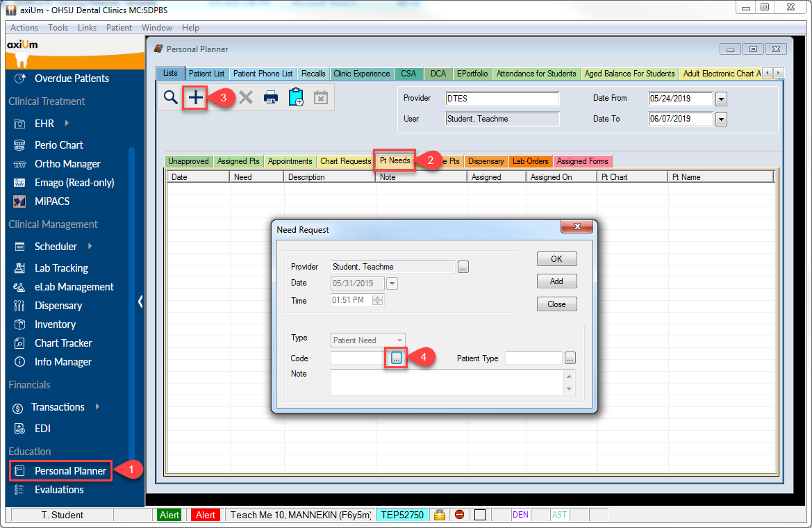Click the delete X toolbar icon
The height and width of the screenshot is (528, 812).
tap(246, 97)
